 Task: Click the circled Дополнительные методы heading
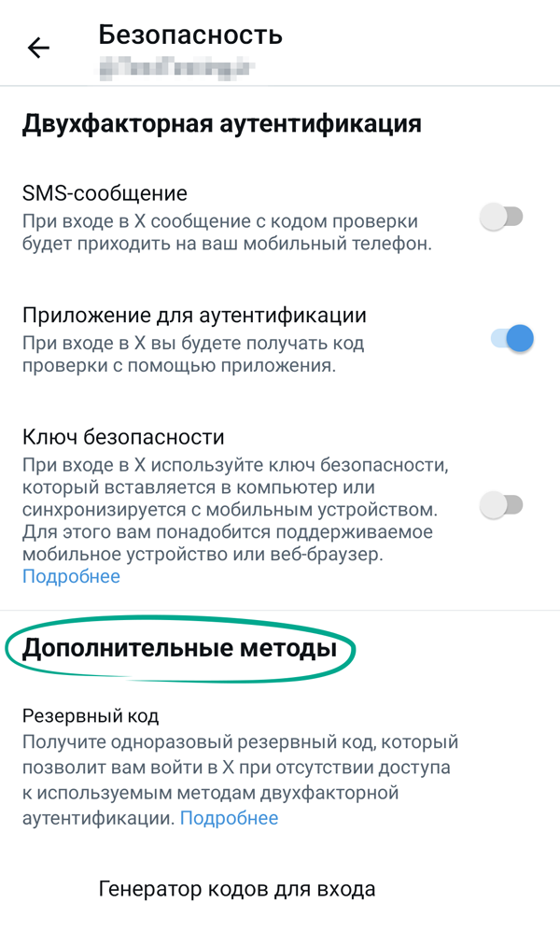click(179, 648)
